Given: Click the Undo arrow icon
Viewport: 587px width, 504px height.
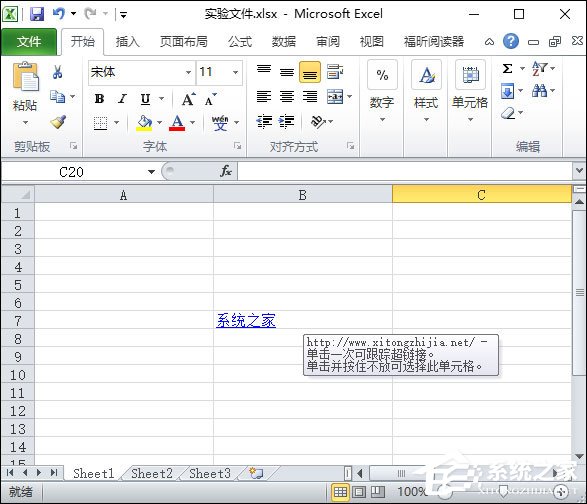Looking at the screenshot, I should (x=58, y=14).
